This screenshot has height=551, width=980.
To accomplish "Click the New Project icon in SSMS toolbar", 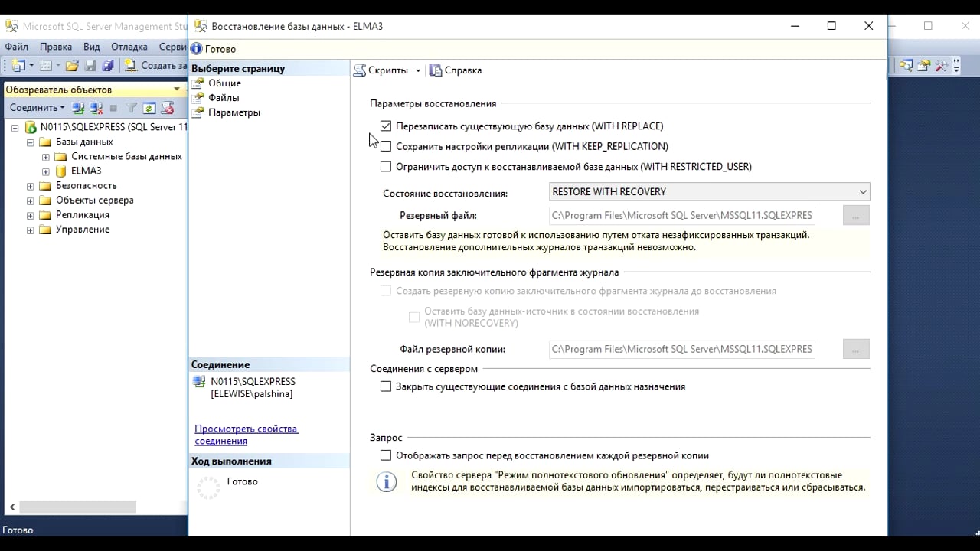I will 18,66.
